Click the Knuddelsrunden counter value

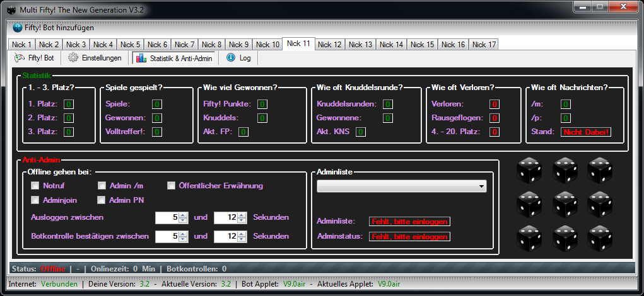tap(388, 104)
